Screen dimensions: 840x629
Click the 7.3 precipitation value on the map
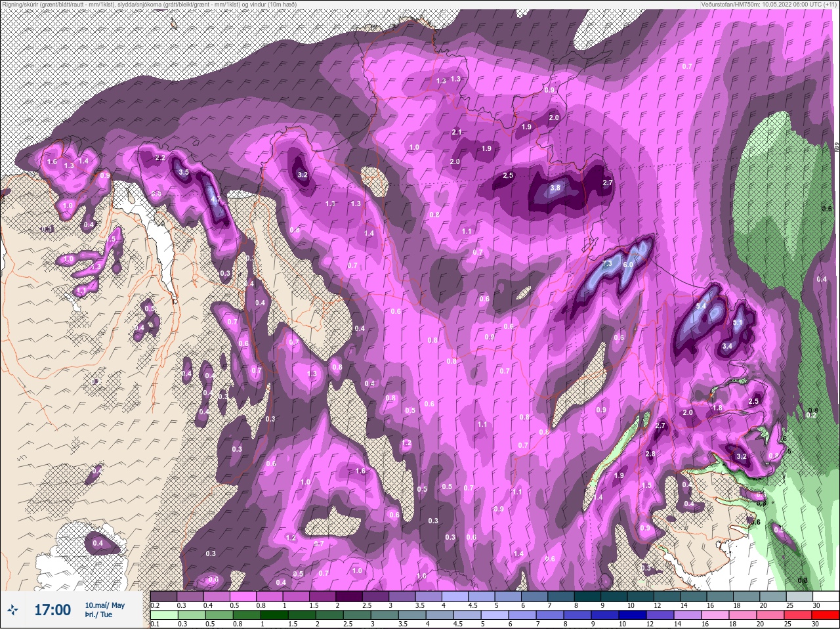607,263
